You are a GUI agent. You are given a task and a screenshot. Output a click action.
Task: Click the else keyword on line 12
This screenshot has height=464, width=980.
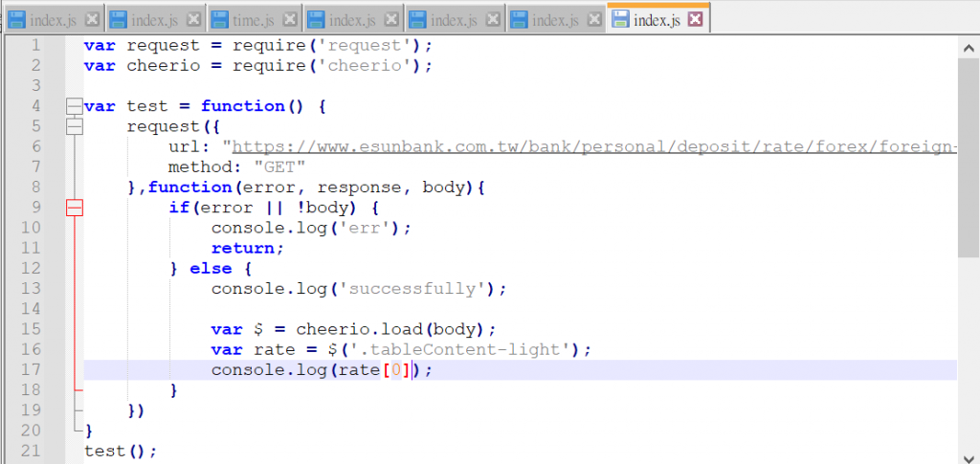(x=212, y=269)
